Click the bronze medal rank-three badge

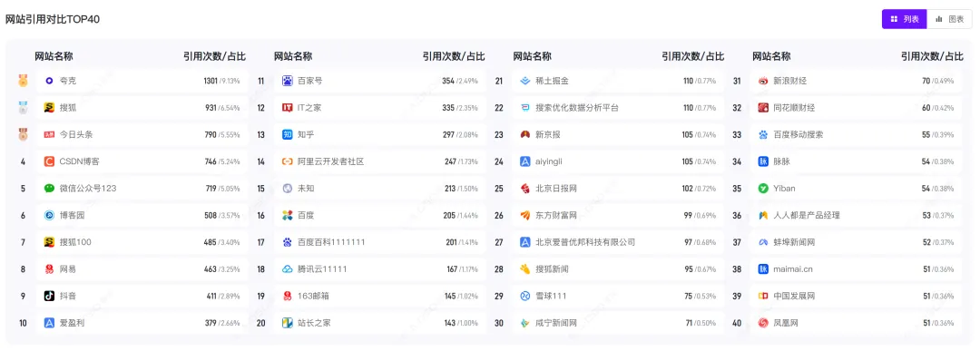coord(23,134)
